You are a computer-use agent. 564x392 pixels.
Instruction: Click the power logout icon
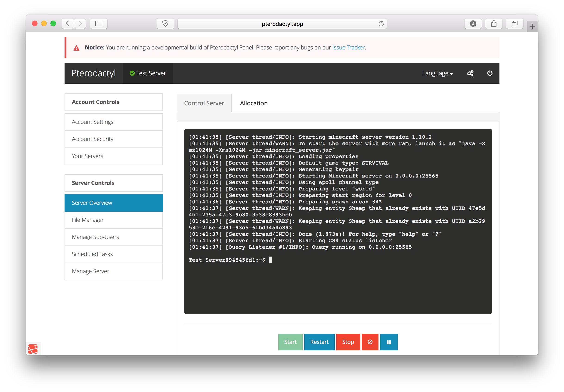[490, 73]
